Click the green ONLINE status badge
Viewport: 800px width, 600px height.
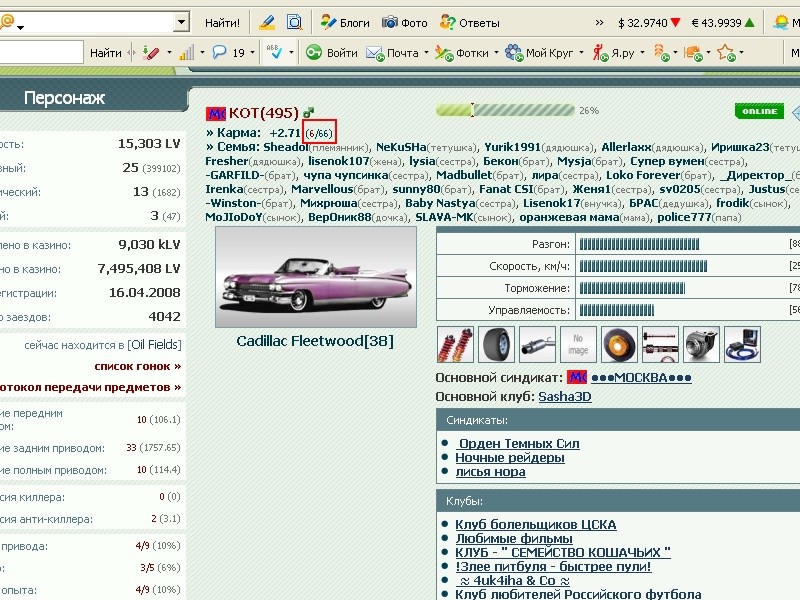(x=759, y=111)
